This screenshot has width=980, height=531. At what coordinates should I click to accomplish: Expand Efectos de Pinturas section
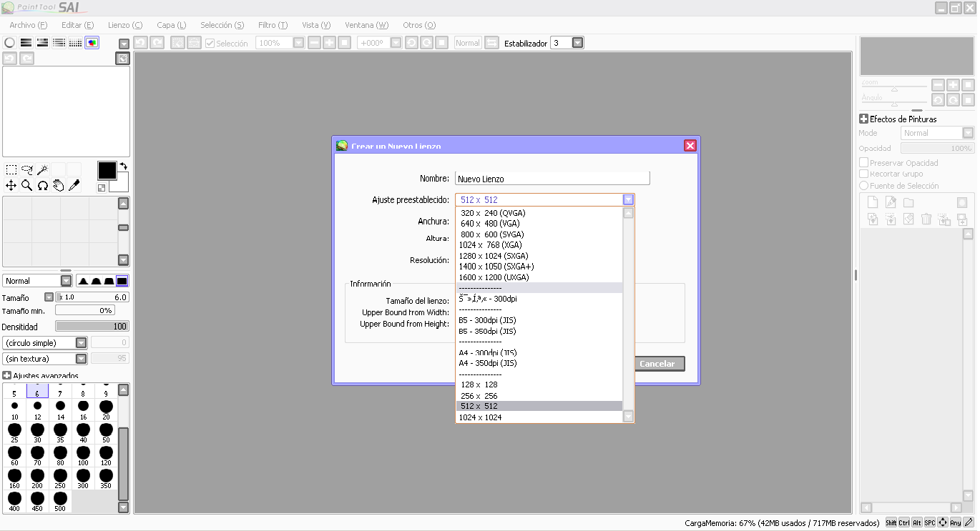(864, 119)
